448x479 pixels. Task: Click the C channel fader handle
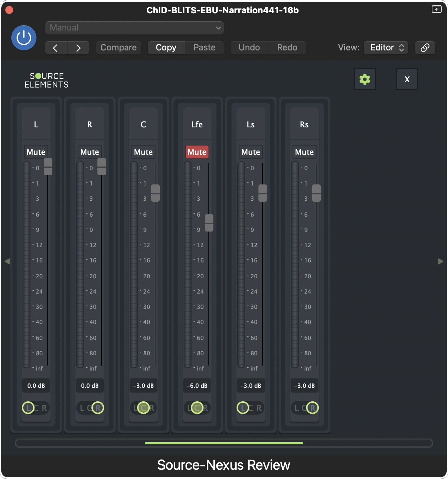155,193
